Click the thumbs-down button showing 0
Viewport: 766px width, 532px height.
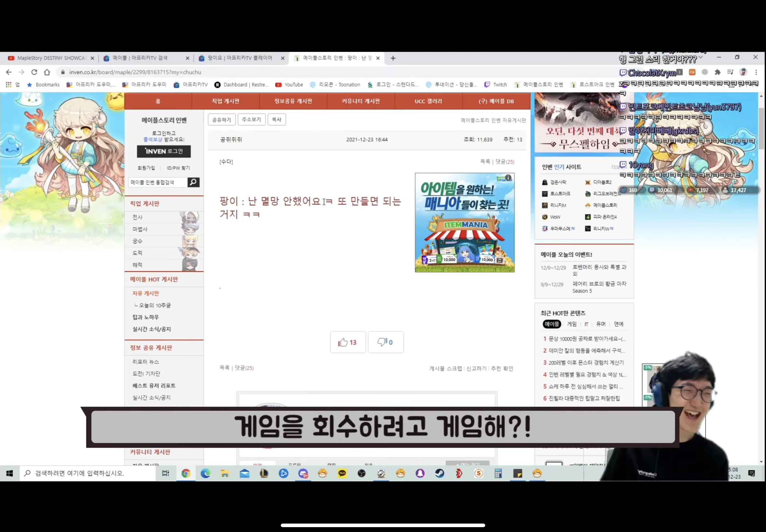click(386, 342)
